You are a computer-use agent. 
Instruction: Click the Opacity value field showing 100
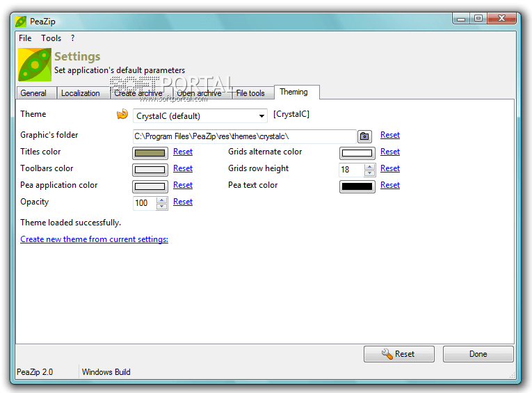pos(145,203)
